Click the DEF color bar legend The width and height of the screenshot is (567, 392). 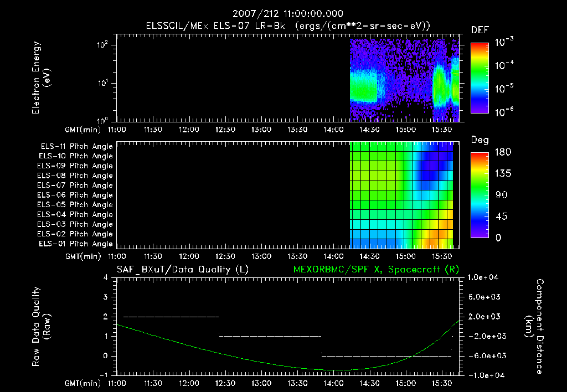[480, 78]
